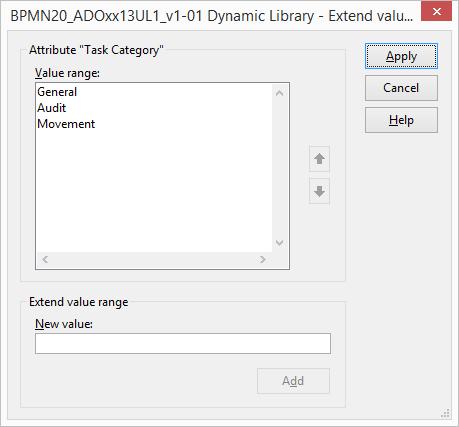This screenshot has height=427, width=459.
Task: Select 'Movement' in the value range list
Action: click(66, 124)
